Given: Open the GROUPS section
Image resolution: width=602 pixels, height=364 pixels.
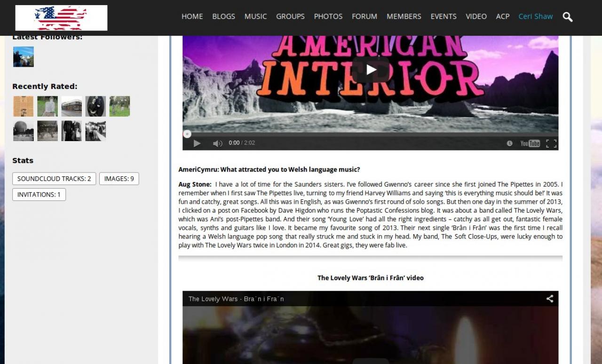Looking at the screenshot, I should coord(290,16).
